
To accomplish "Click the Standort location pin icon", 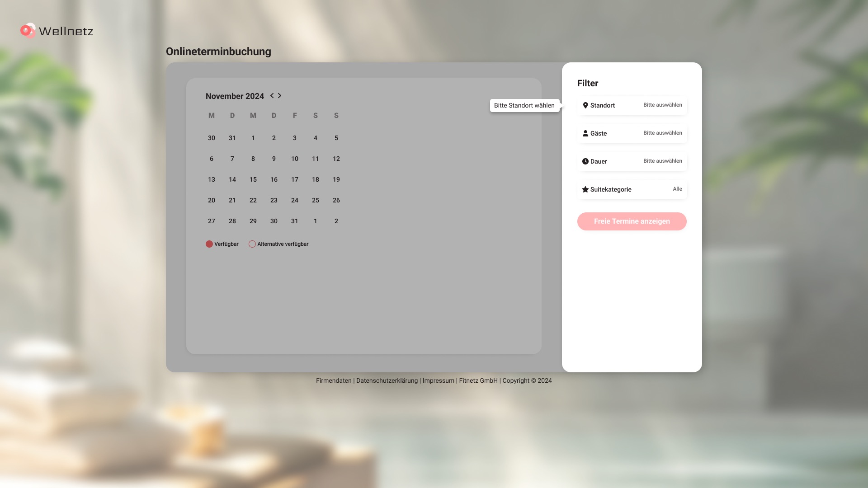I will coord(585,105).
